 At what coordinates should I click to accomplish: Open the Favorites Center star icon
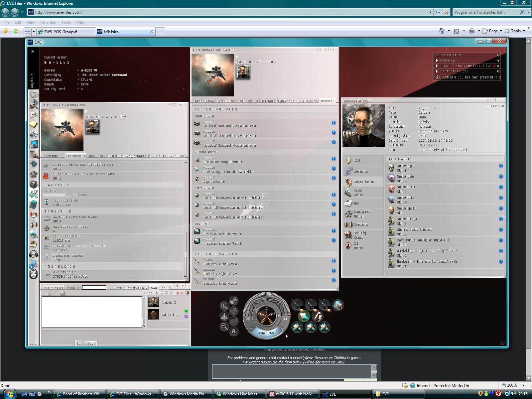(6, 31)
